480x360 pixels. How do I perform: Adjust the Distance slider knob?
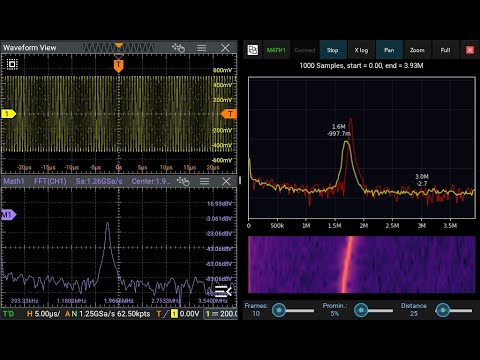[443, 310]
